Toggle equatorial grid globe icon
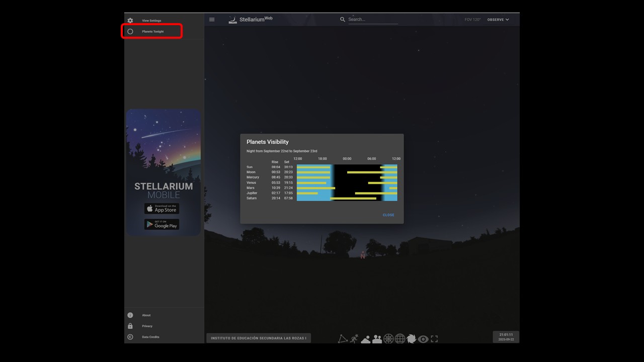 click(400, 339)
